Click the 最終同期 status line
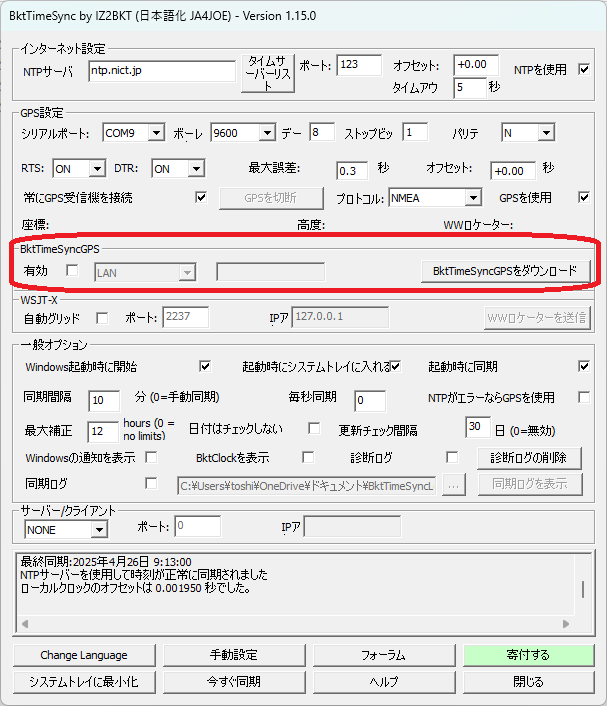The width and height of the screenshot is (607, 706). pos(106,562)
